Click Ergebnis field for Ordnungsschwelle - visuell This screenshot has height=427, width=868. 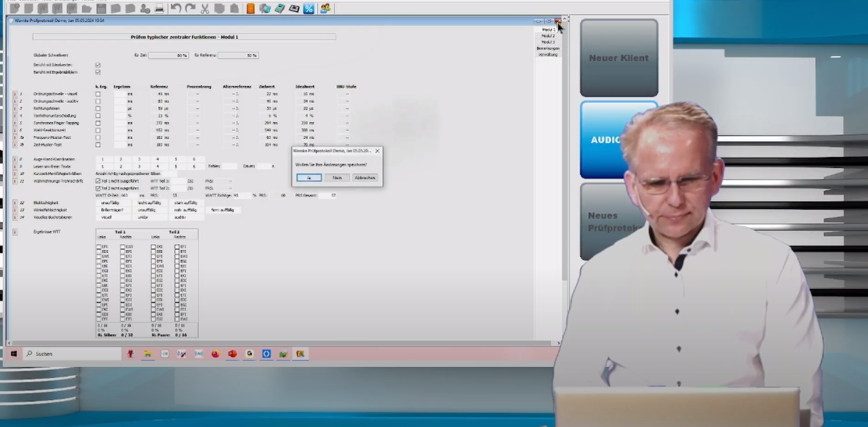tap(124, 94)
